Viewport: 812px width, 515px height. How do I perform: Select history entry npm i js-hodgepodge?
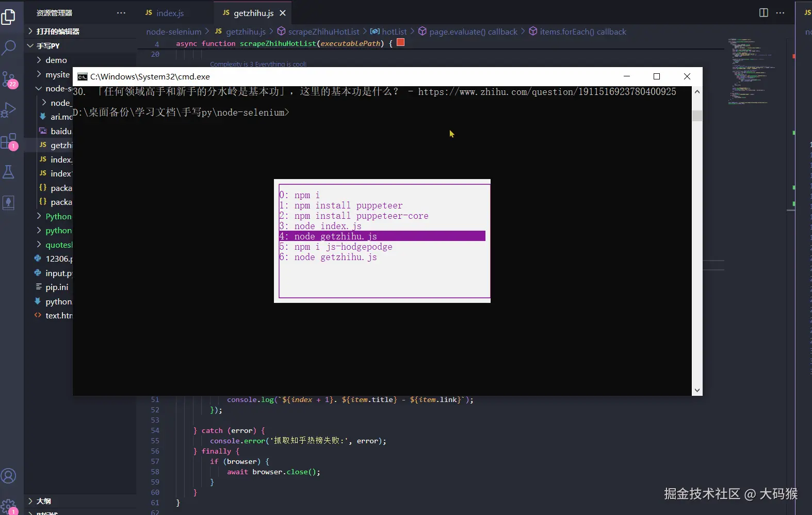[382, 247]
